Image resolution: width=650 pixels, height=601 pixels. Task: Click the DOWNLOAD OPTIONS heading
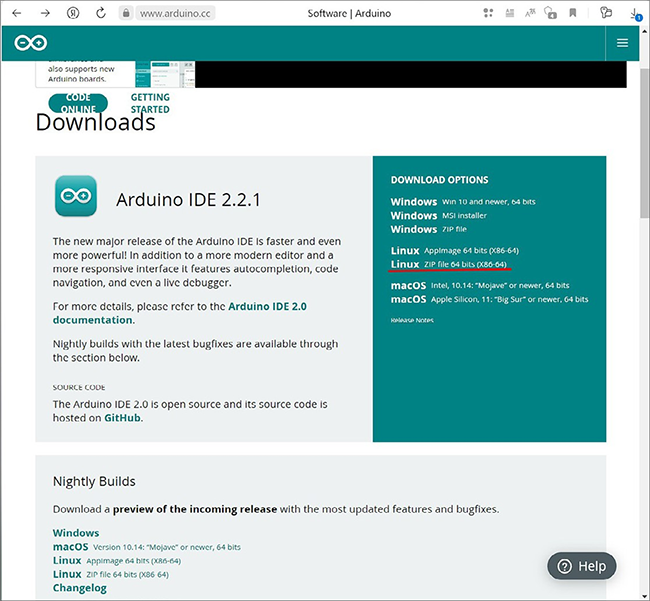pyautogui.click(x=439, y=180)
